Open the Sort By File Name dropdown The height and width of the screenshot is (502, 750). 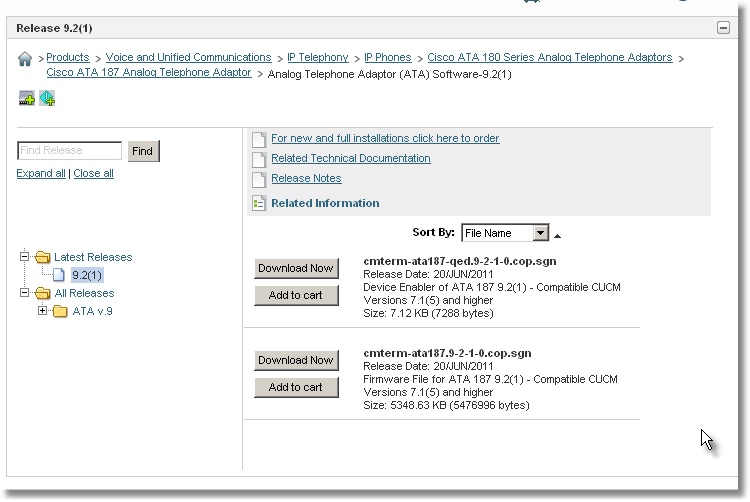[540, 233]
